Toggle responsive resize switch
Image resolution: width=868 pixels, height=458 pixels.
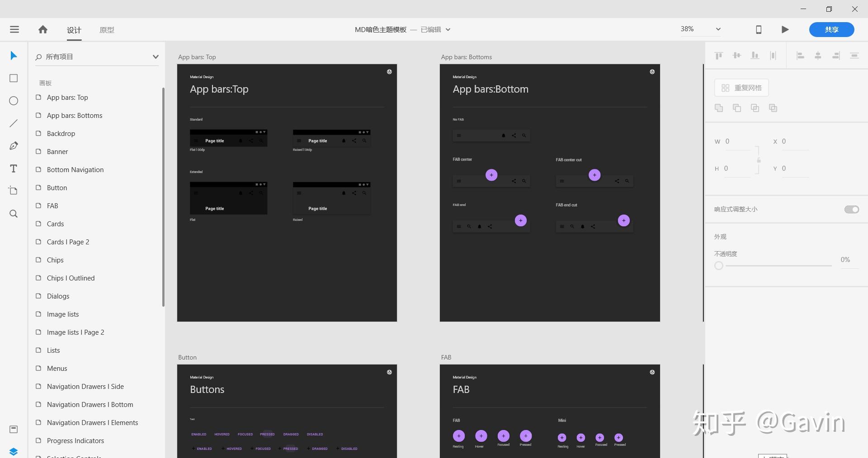point(852,209)
